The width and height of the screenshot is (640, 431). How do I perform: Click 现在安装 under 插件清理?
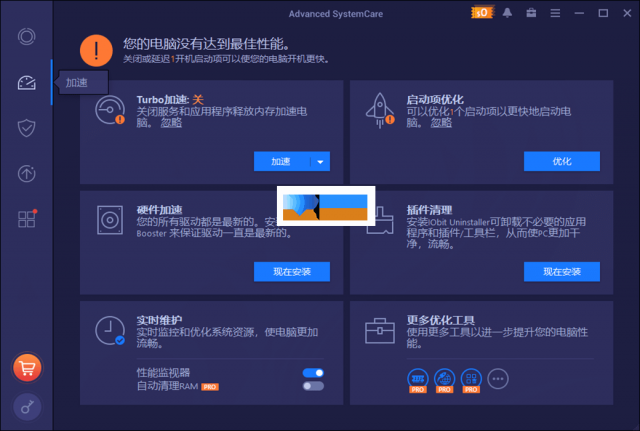562,272
